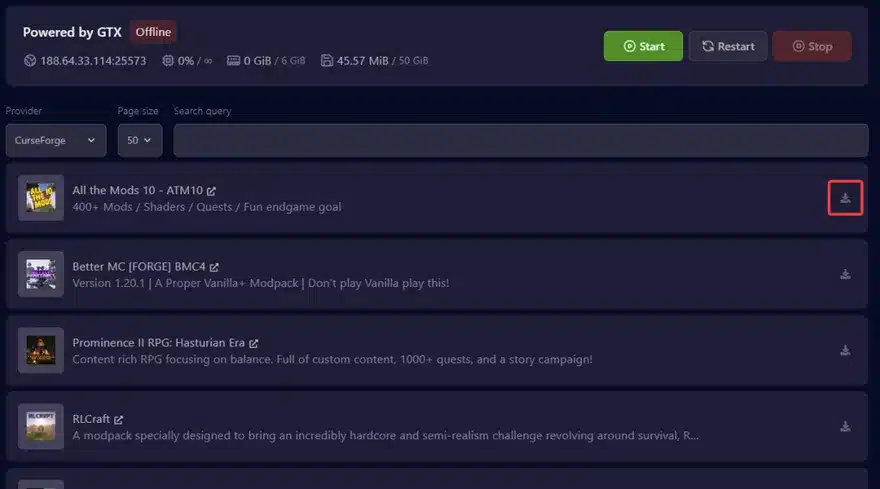Click the "400+ Mods / Shaders / Quests" description
Viewport: 880px width, 489px height.
pos(207,207)
